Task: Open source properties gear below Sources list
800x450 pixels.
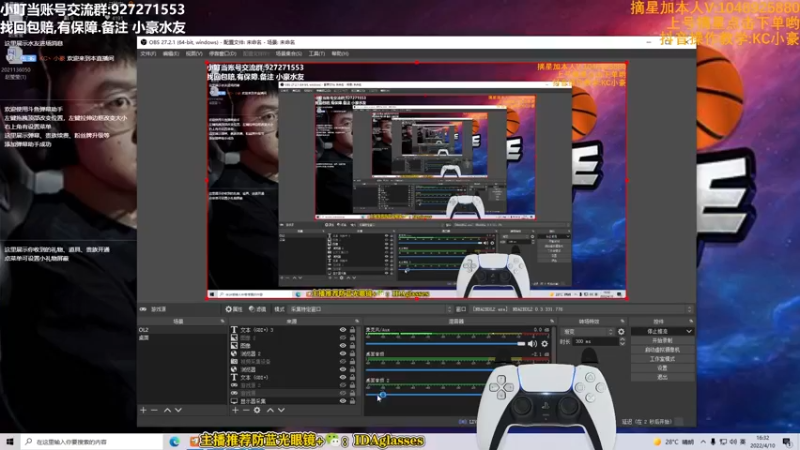Action: click(257, 410)
